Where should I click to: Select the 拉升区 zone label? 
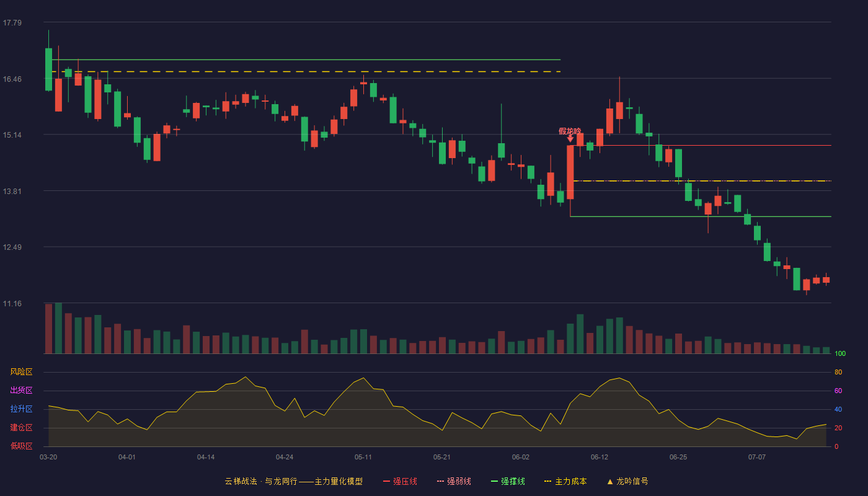click(x=21, y=409)
